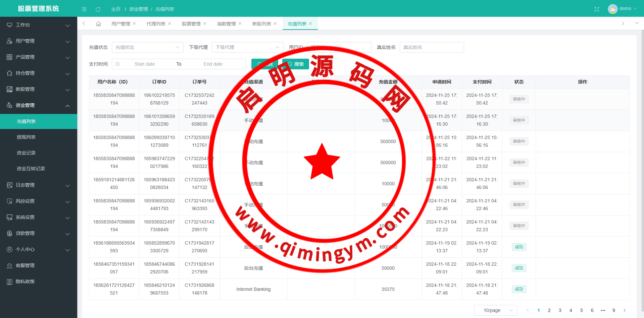Image resolution: width=644 pixels, height=318 pixels.
Task: Open the 10/page page size selector
Action: [495, 310]
